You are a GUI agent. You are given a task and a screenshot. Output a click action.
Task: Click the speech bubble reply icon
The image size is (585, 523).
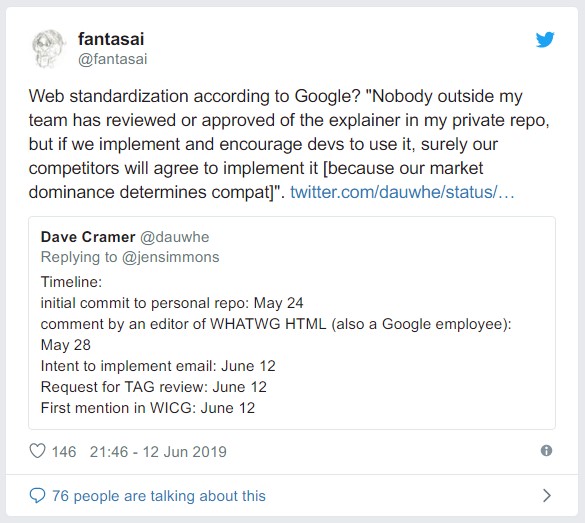pos(37,495)
